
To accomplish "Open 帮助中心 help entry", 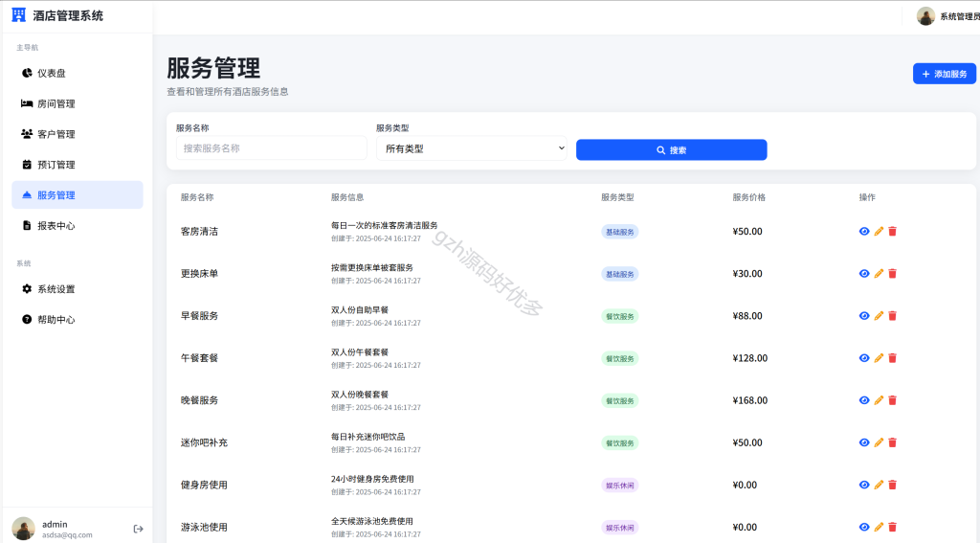I will (78, 320).
